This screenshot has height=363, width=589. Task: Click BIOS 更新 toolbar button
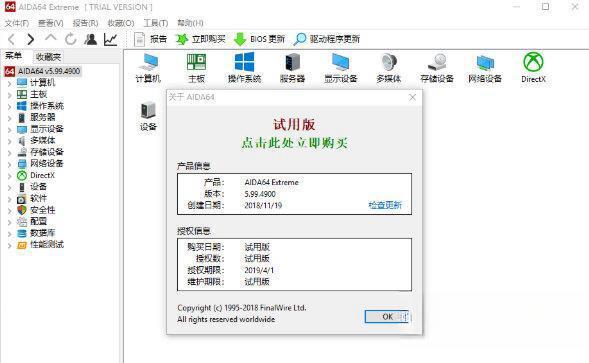[x=260, y=39]
